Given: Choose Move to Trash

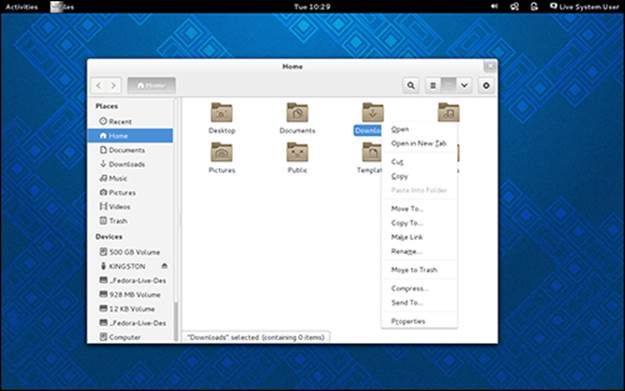Looking at the screenshot, I should [x=419, y=270].
